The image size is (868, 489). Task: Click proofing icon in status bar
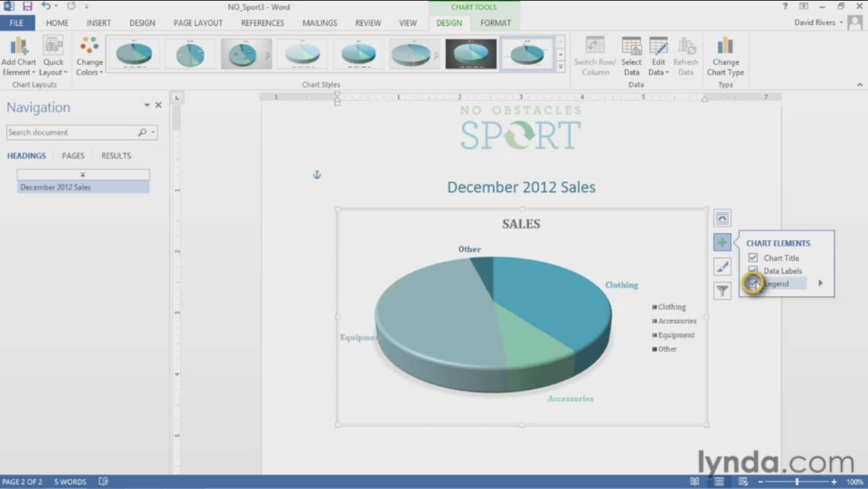pos(103,482)
